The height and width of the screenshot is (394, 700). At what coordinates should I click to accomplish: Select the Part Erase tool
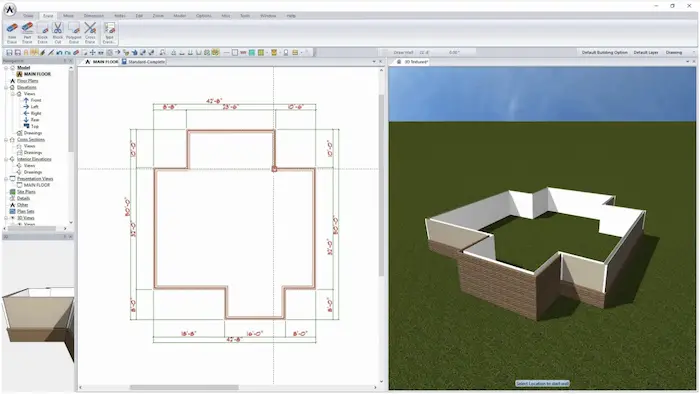pyautogui.click(x=27, y=33)
